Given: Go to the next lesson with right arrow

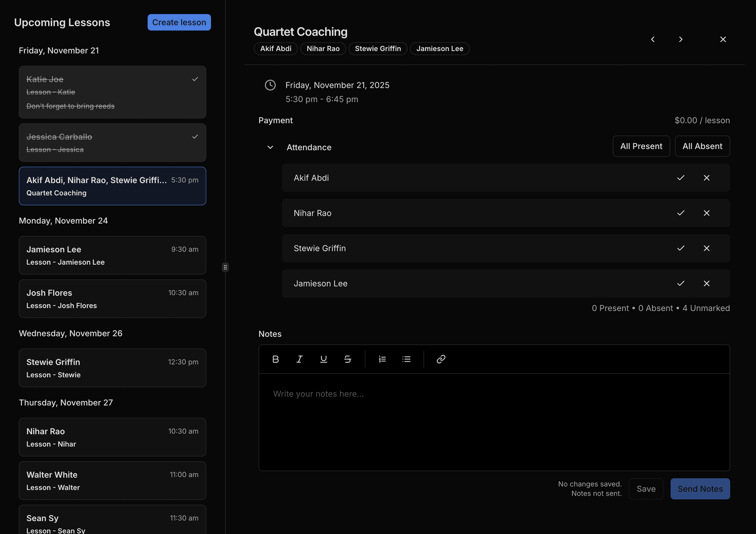Looking at the screenshot, I should 681,39.
